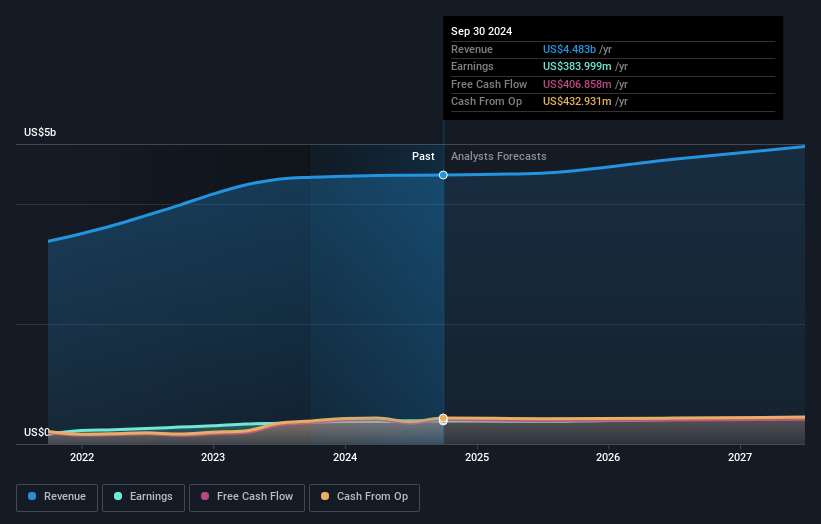Screen dimensions: 821x524
Task: Click the 2024 x-axis label
Action: [x=345, y=457]
